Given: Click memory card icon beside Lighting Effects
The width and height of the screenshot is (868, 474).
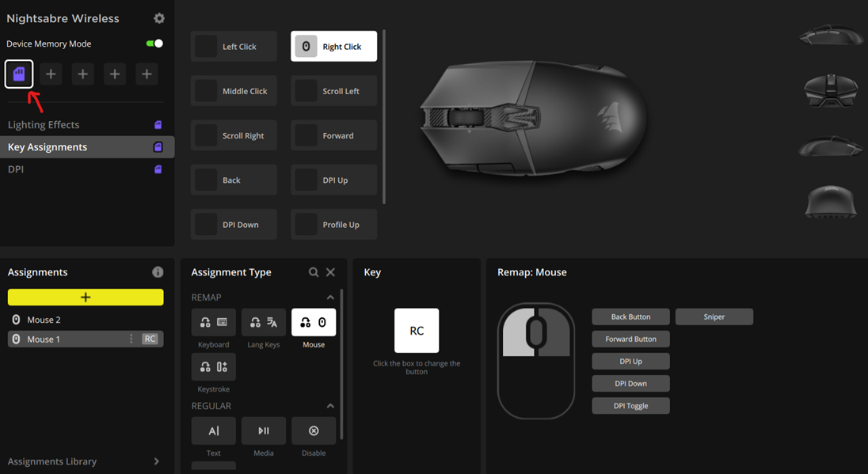Looking at the screenshot, I should pos(158,125).
